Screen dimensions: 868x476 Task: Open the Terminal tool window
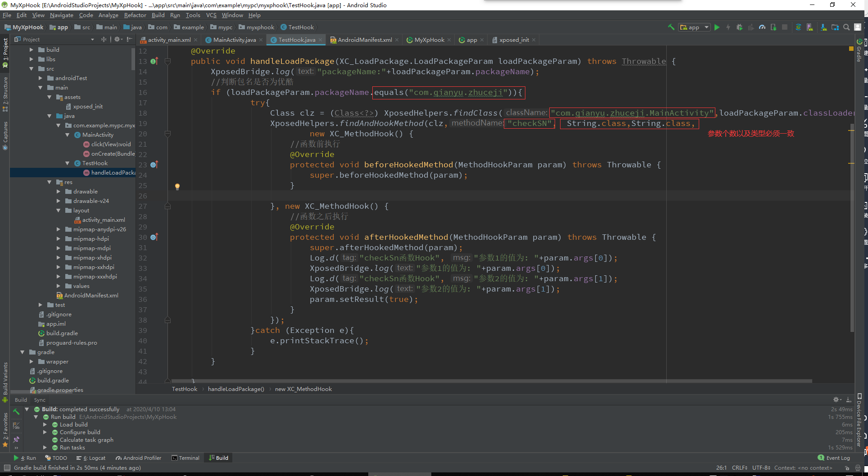point(185,458)
